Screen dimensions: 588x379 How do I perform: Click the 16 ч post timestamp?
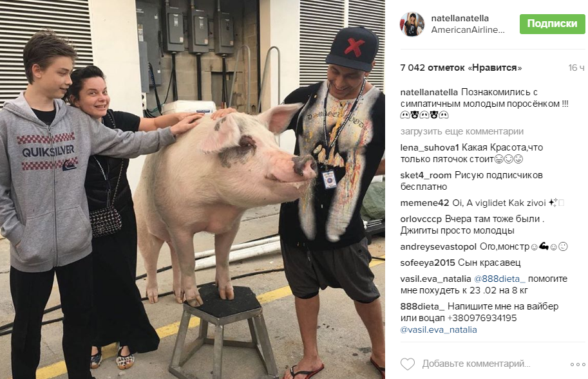point(576,68)
